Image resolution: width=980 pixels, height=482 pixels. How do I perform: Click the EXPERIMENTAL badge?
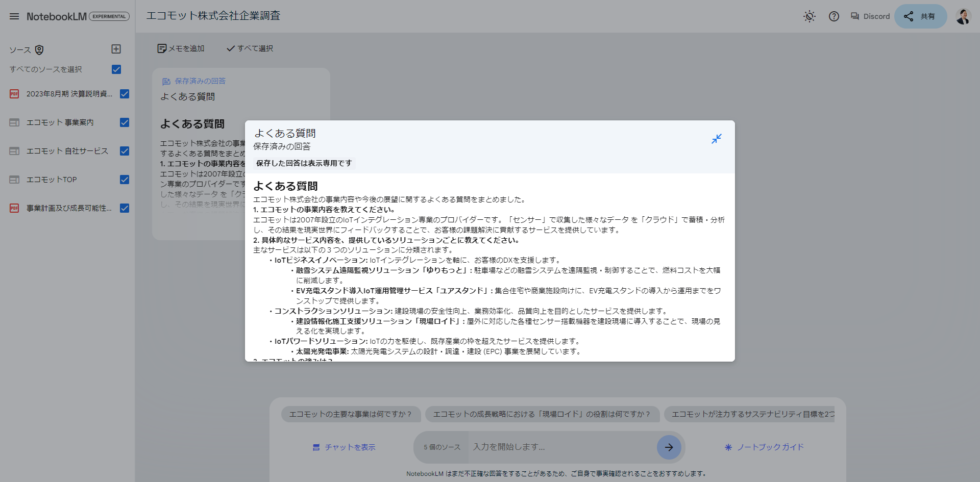109,16
